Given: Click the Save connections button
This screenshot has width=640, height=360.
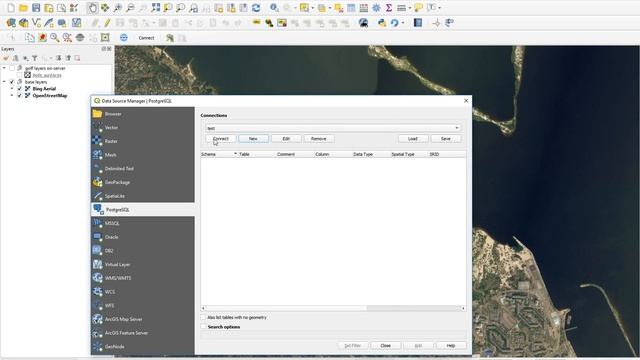Looking at the screenshot, I should coord(446,139).
